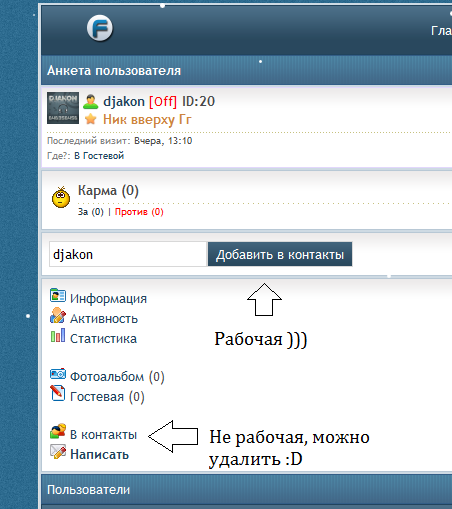Click the В контакты people icon
The image size is (452, 509).
click(x=58, y=431)
